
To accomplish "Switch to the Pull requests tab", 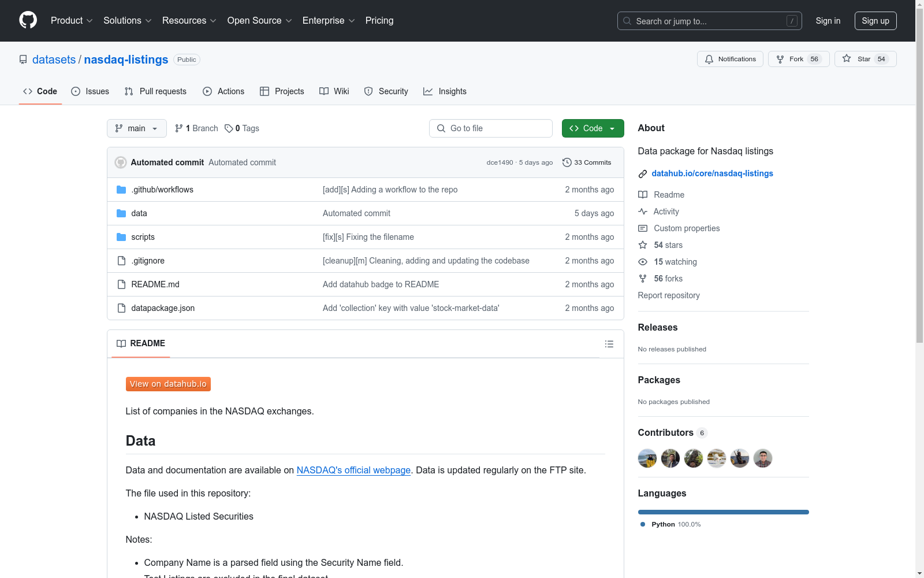I will pos(155,91).
